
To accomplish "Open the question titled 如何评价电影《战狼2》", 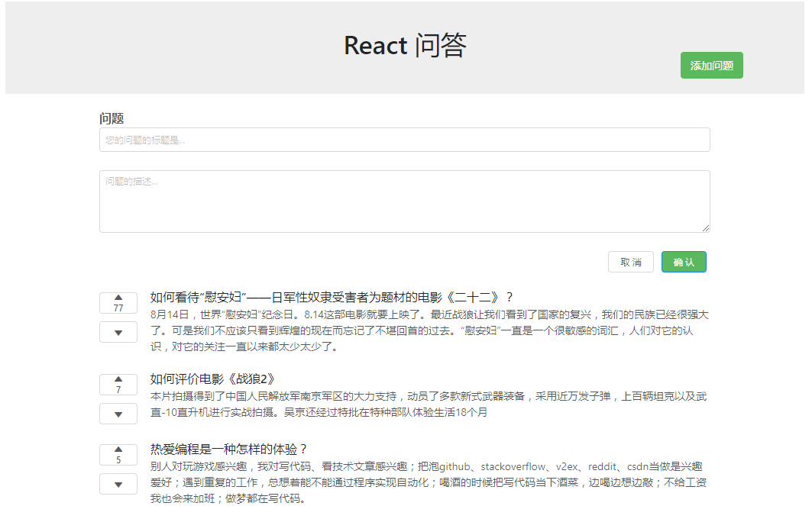I will coord(212,379).
